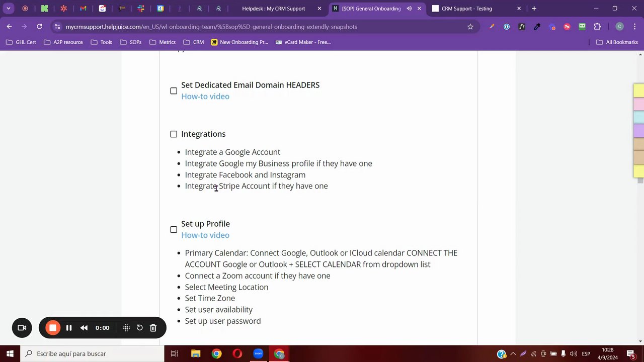Toggle the camera icon in the recorder widget
The image size is (644, 362).
[x=22, y=328]
